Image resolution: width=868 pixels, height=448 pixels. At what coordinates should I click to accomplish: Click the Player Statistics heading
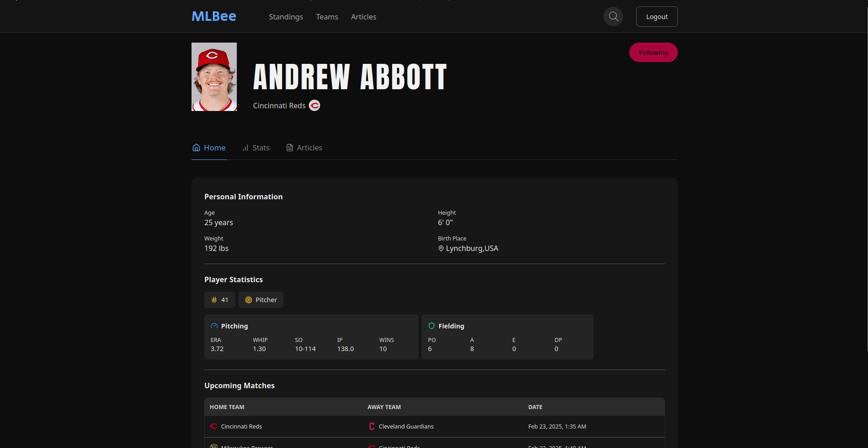point(233,279)
